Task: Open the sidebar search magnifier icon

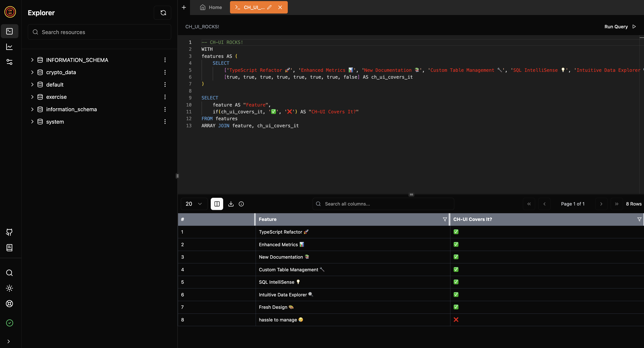Action: click(x=9, y=273)
